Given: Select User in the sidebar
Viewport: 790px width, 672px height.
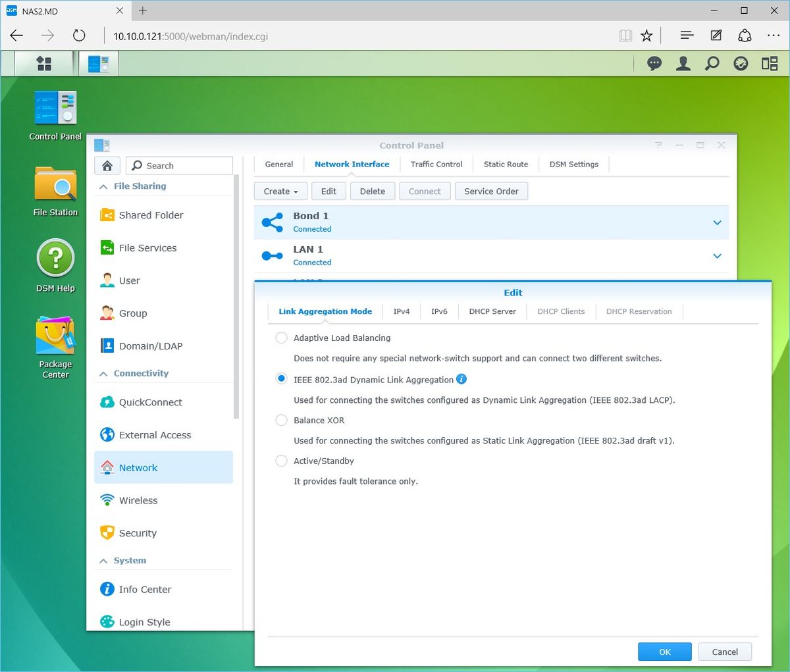Looking at the screenshot, I should click(x=163, y=281).
